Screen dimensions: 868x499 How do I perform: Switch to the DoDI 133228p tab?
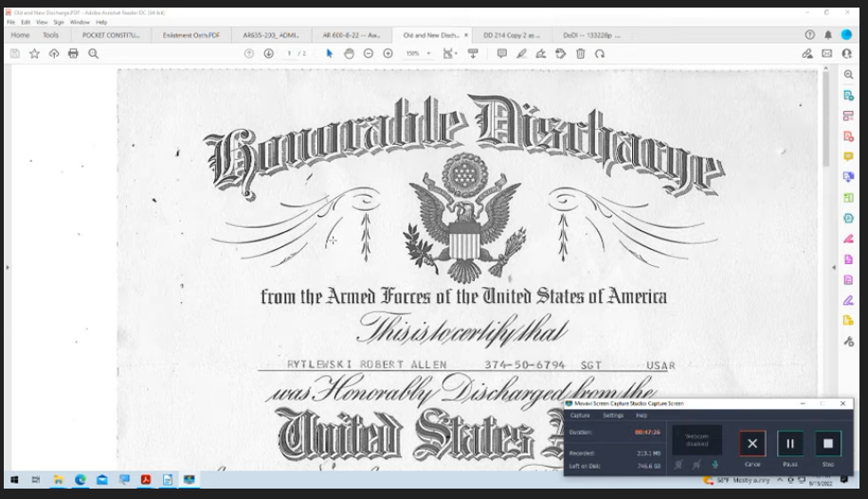coord(591,35)
